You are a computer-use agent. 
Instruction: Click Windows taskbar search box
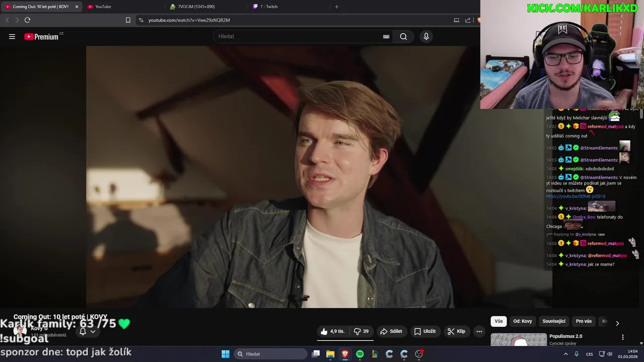pos(271,354)
